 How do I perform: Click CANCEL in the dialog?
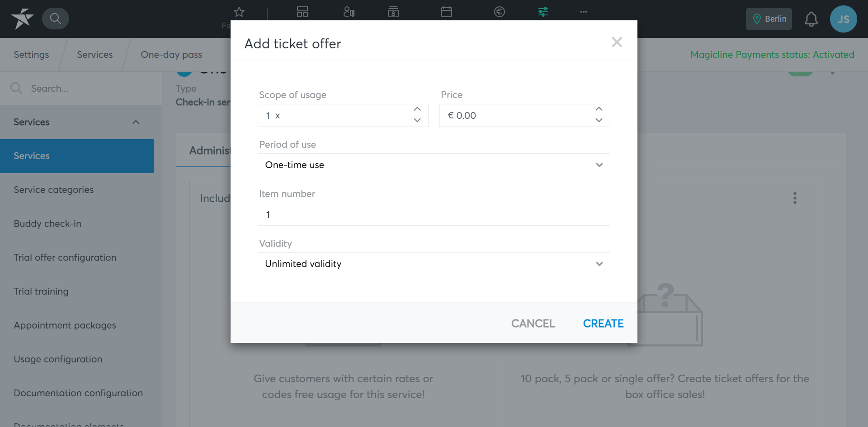click(533, 324)
